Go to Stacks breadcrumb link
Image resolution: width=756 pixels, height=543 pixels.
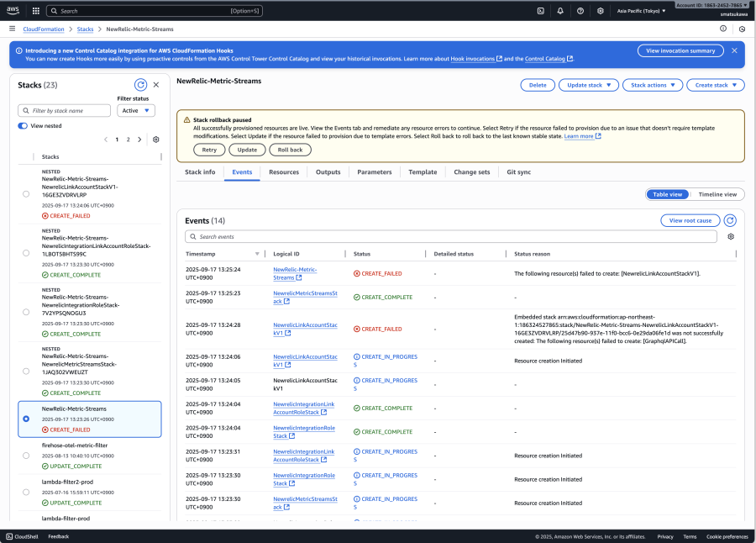[86, 29]
